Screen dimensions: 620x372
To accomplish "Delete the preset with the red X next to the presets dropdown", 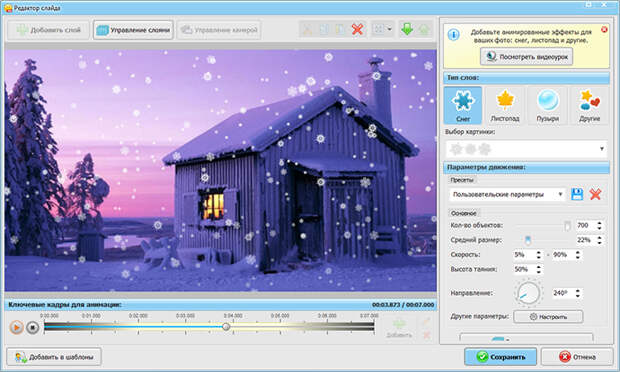I will 595,194.
